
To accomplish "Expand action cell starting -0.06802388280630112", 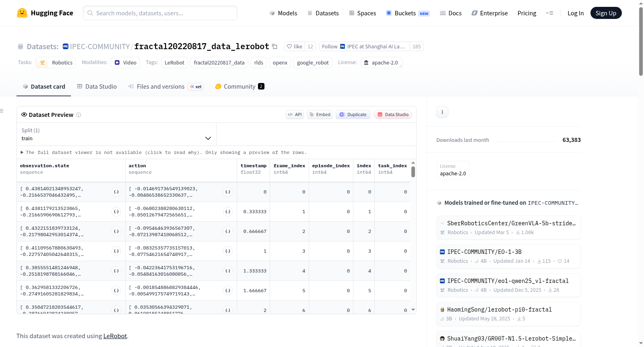I will [x=228, y=212].
